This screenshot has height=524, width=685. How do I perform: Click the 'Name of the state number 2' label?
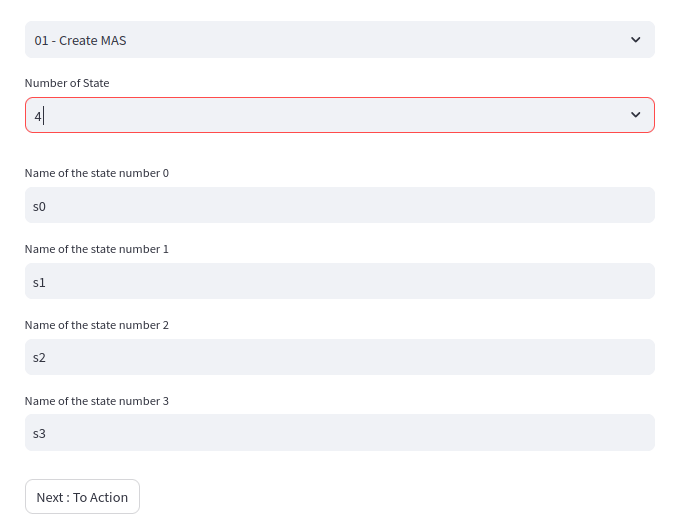click(97, 325)
